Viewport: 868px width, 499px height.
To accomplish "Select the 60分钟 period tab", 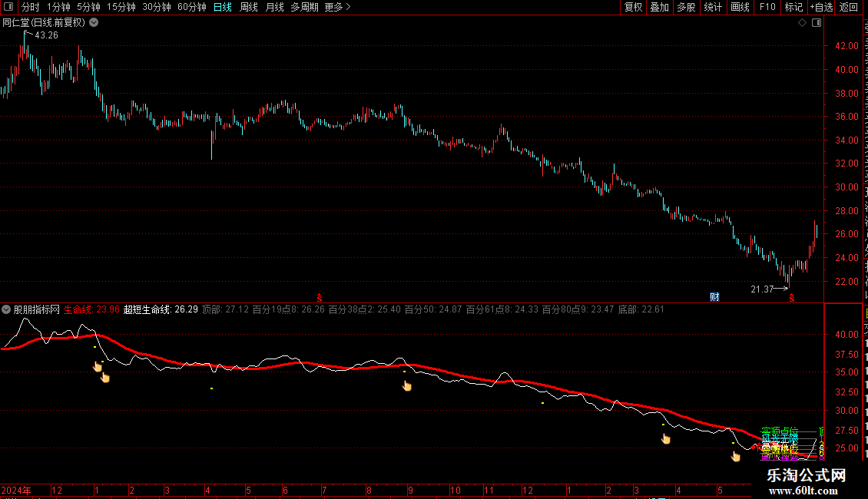I will point(191,7).
